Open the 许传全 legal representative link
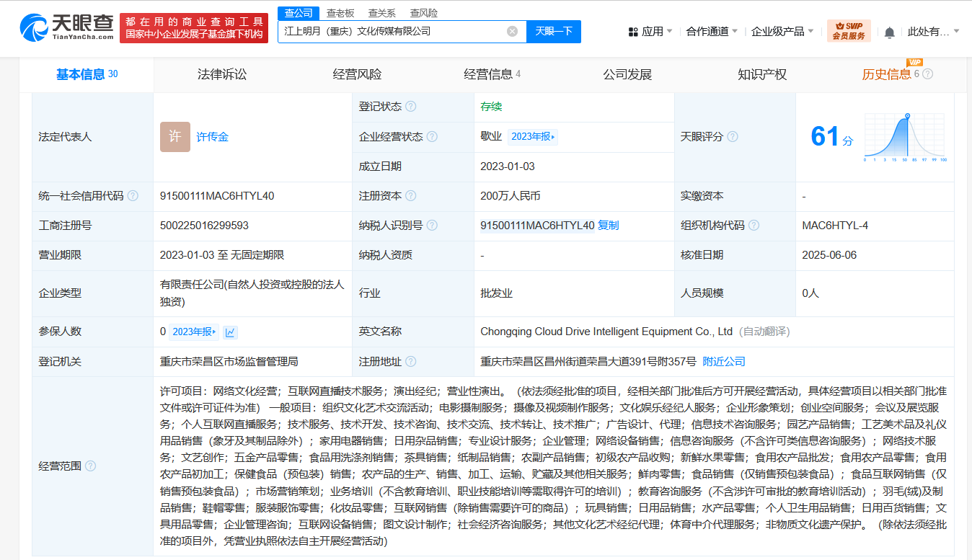The width and height of the screenshot is (972, 560). (x=212, y=137)
